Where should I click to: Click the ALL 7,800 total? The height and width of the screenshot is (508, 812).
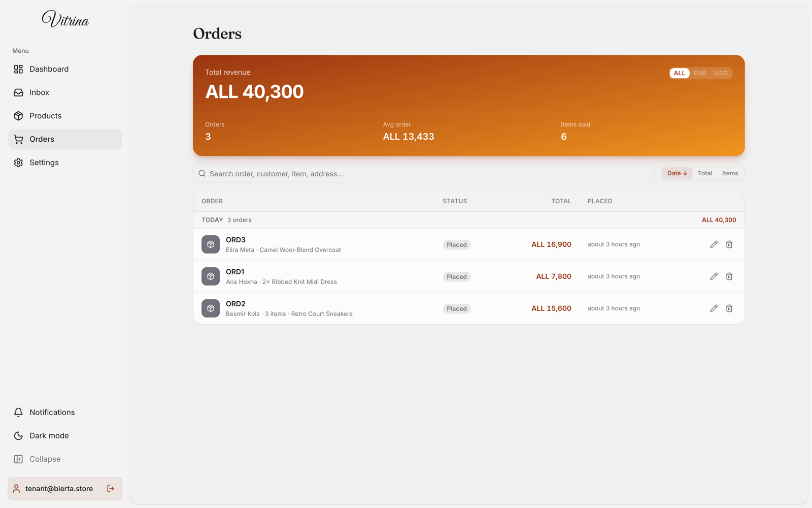pyautogui.click(x=554, y=276)
